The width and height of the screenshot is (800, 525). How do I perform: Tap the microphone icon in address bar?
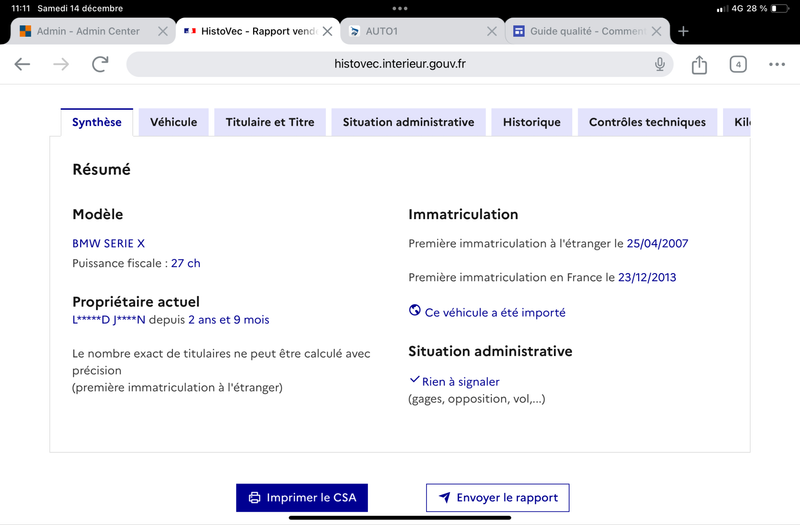(x=660, y=64)
